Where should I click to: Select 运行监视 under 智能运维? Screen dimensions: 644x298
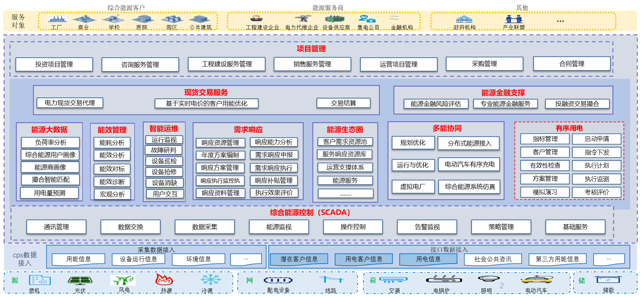click(x=164, y=140)
